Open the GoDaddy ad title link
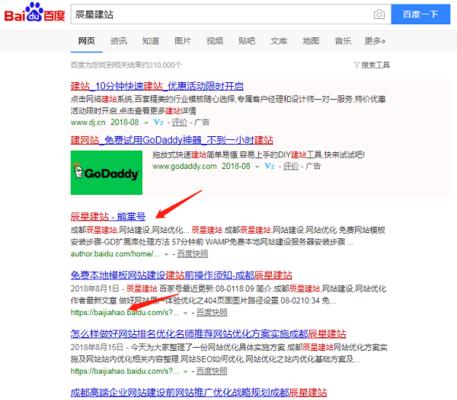 click(172, 140)
